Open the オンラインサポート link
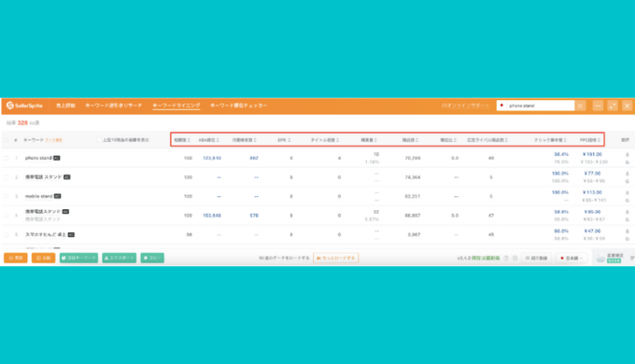The image size is (635, 364). 466,105
